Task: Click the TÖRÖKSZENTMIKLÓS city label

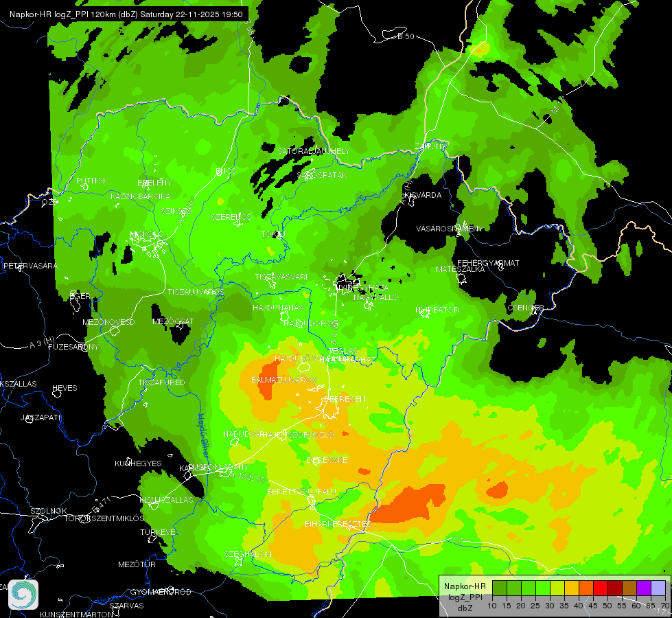Action: (x=104, y=518)
